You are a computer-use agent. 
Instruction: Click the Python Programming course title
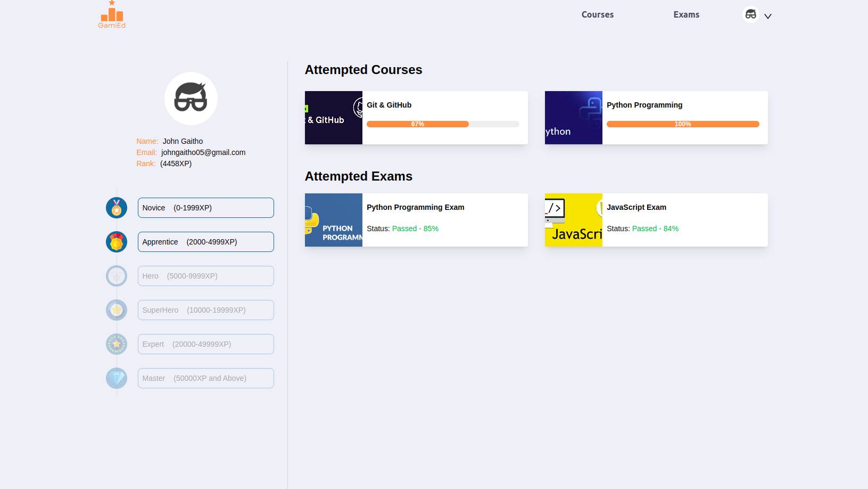click(x=644, y=105)
